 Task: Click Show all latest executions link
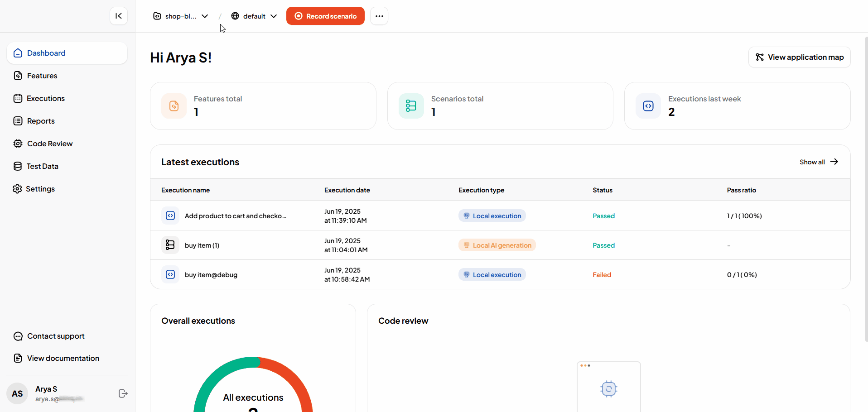(x=818, y=162)
